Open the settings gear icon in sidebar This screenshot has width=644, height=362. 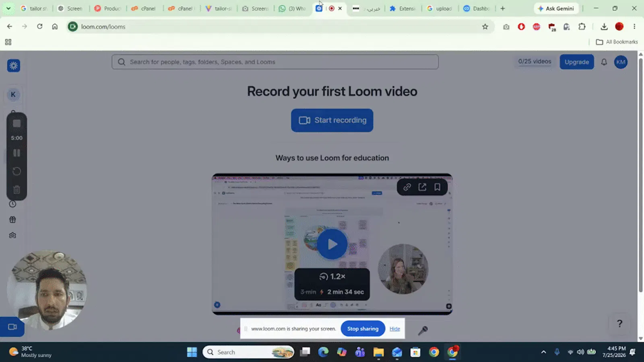[12, 235]
